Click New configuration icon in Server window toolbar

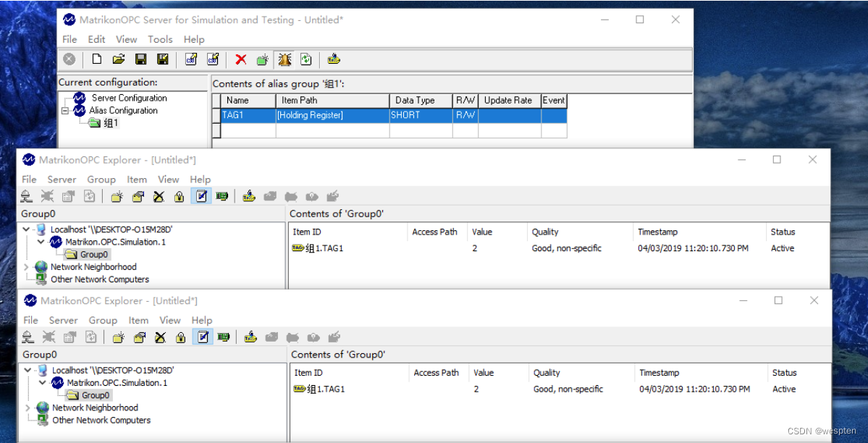(x=96, y=59)
